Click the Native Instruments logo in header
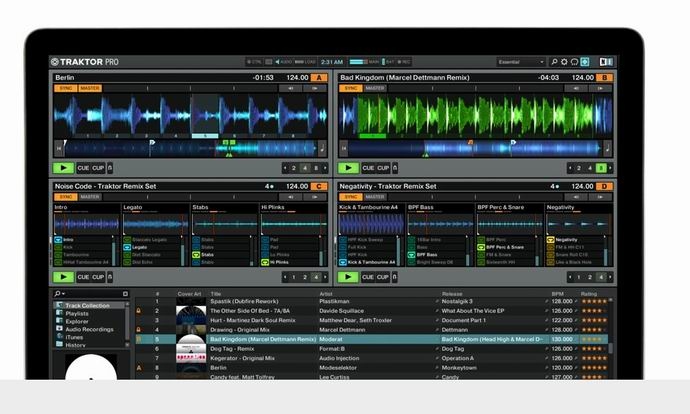The image size is (690, 414). [606, 62]
